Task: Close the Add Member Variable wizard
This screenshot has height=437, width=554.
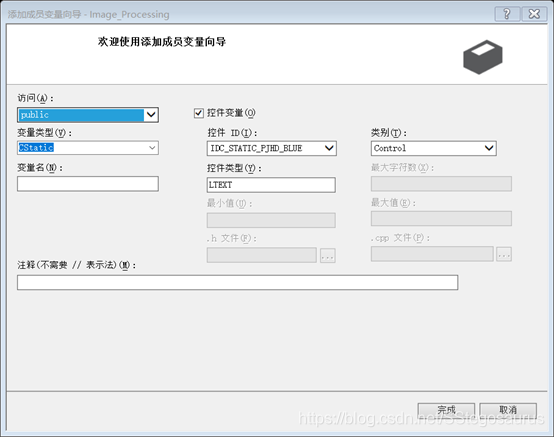Action: [534, 14]
